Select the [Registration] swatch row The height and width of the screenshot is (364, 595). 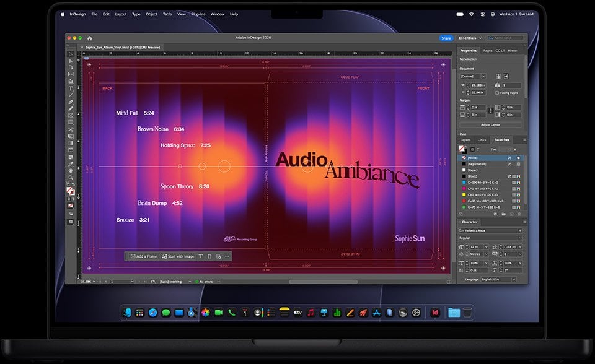pyautogui.click(x=491, y=164)
